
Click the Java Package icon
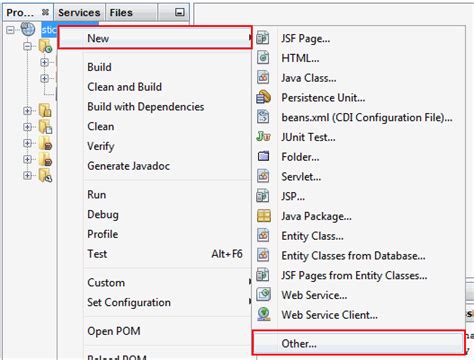tap(264, 216)
